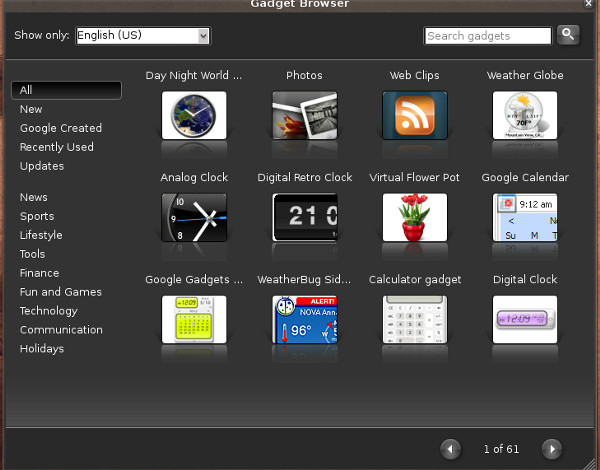Click the 'Weather Globe' gadget title

(525, 75)
